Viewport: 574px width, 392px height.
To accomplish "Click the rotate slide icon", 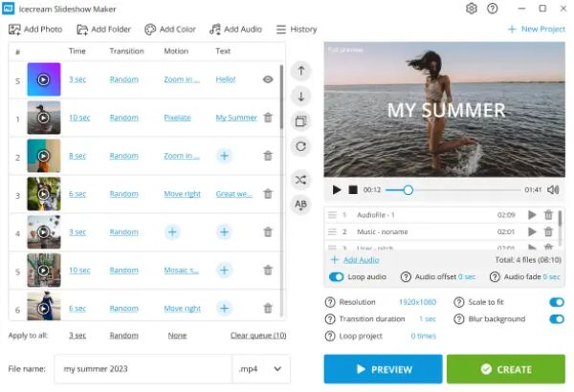I will coord(301,146).
